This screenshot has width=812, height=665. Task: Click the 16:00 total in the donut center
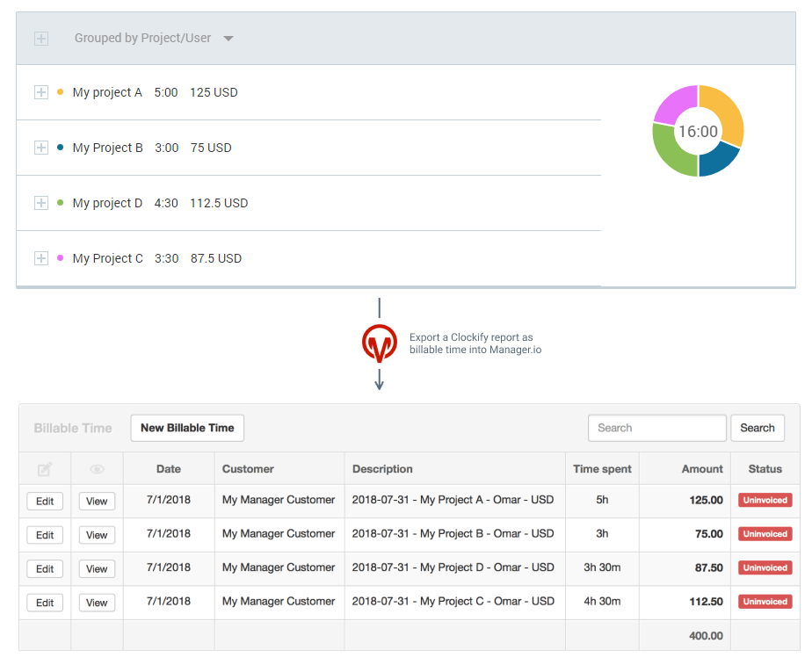[x=698, y=132]
